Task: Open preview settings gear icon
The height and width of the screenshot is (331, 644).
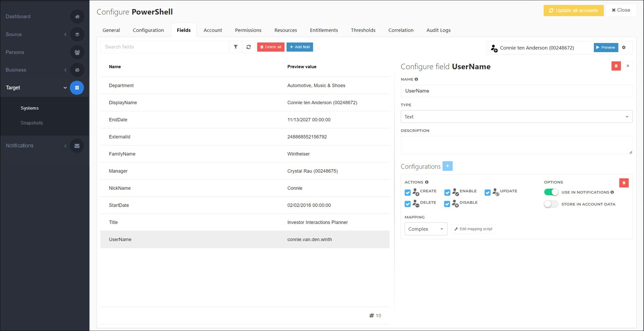Action: tap(624, 48)
